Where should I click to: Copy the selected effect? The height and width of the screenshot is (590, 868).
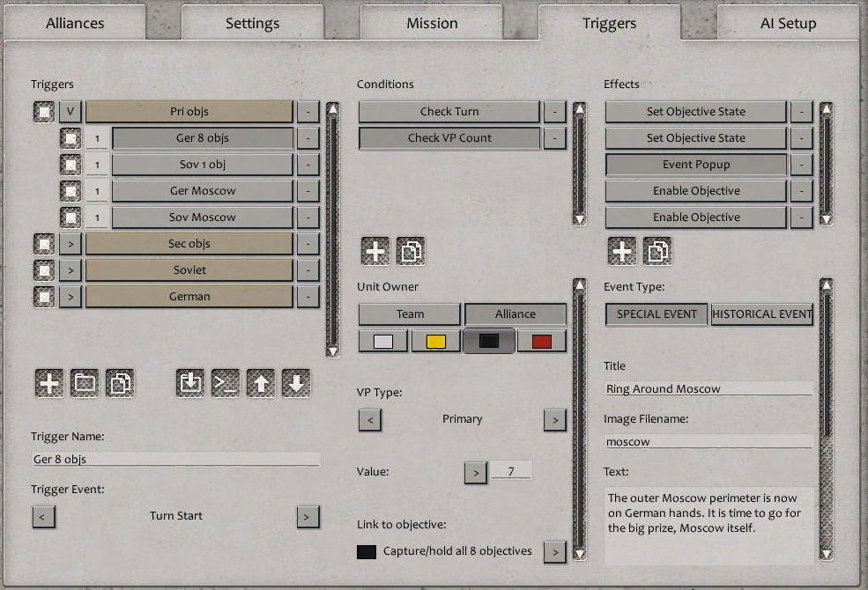[x=657, y=252]
